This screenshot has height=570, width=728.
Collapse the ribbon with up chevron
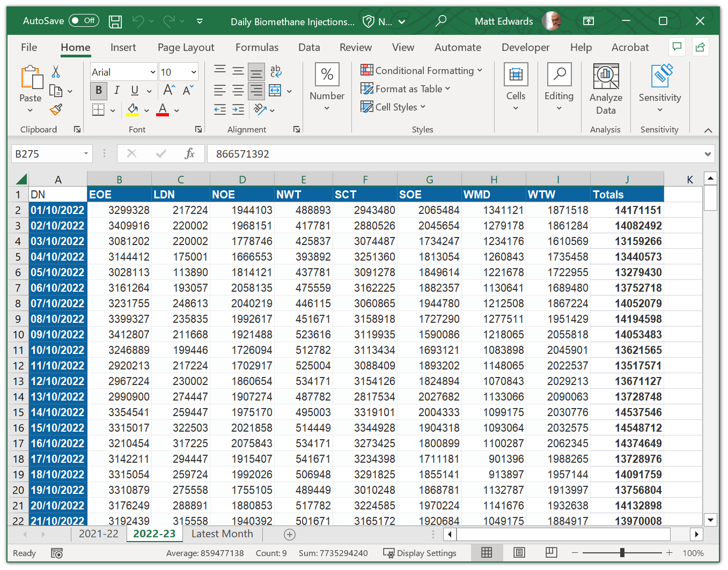point(708,130)
